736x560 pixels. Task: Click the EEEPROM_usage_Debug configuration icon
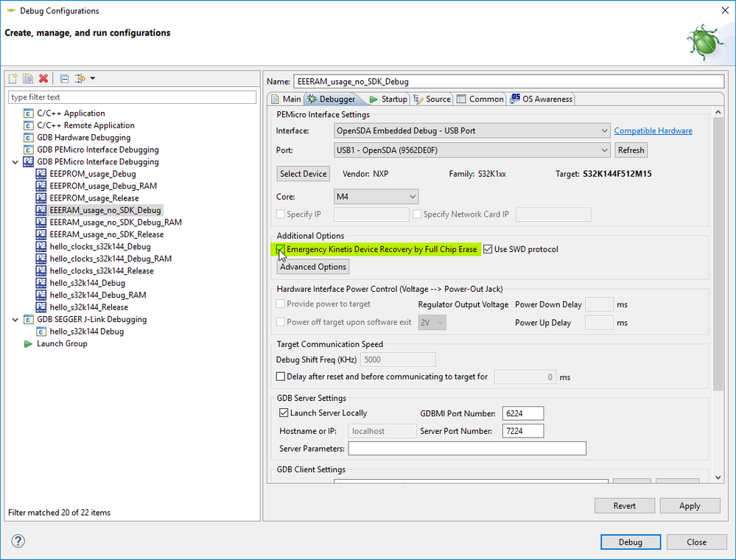click(41, 174)
